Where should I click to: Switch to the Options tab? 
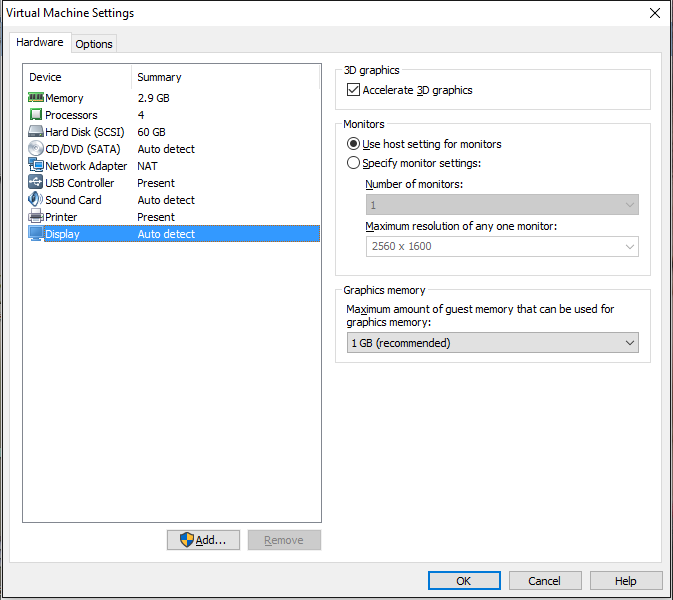point(94,44)
